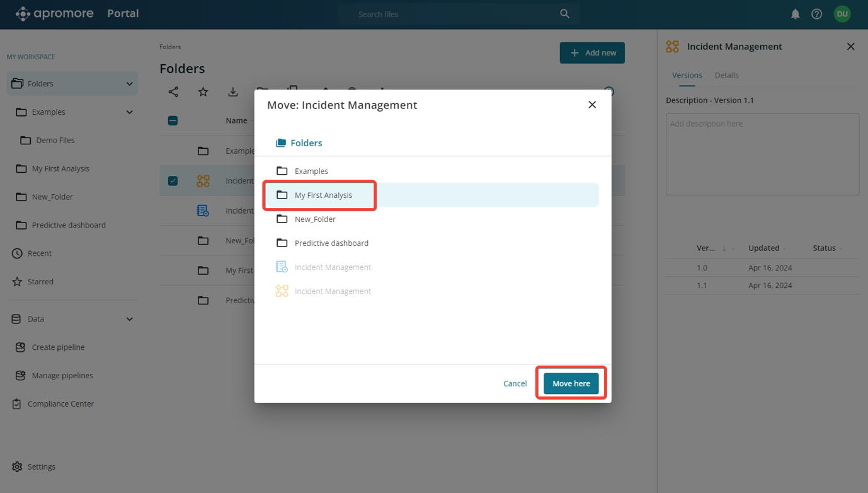
Task: Click the notifications bell icon
Action: [795, 14]
